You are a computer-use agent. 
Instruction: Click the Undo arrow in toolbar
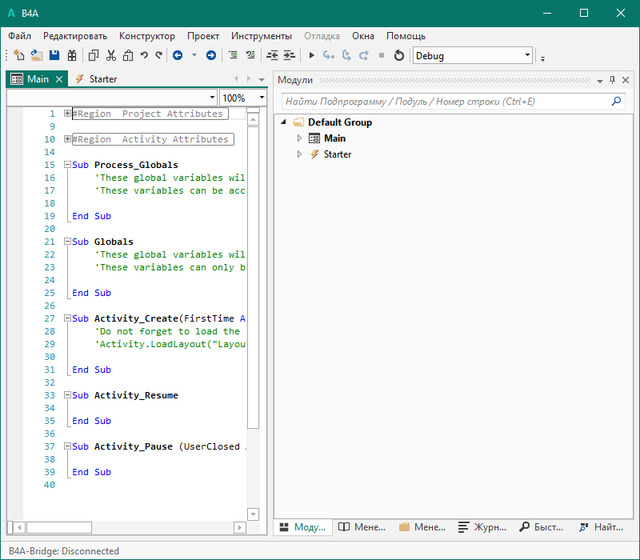[145, 56]
